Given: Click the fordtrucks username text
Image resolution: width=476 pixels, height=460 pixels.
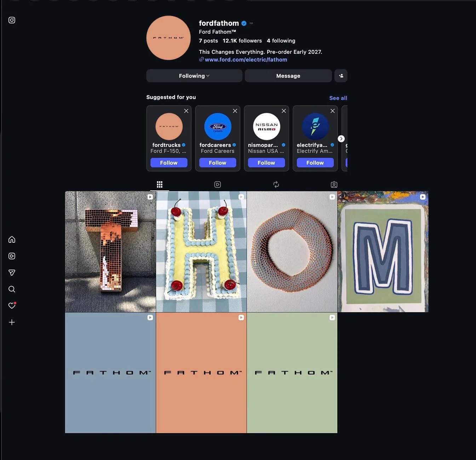Looking at the screenshot, I should [166, 145].
